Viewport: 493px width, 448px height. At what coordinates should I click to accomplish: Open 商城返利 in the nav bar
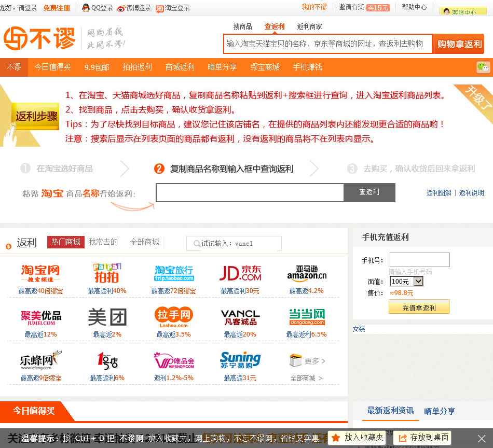point(180,67)
